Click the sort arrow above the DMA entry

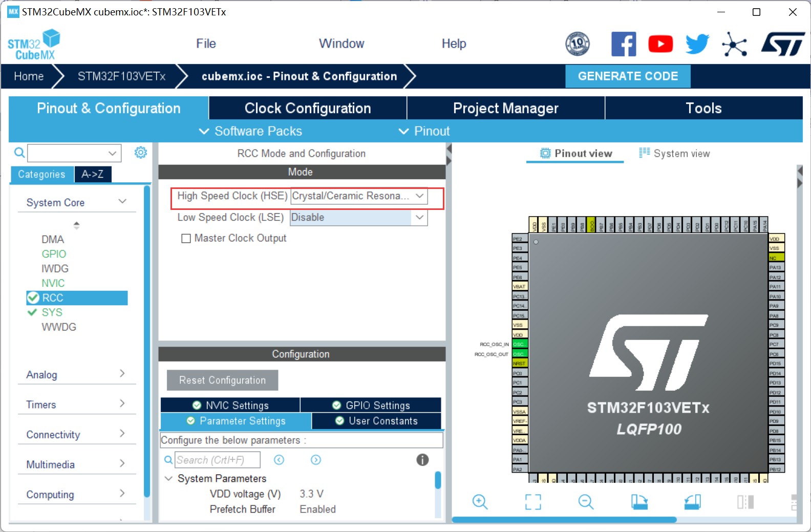76,225
